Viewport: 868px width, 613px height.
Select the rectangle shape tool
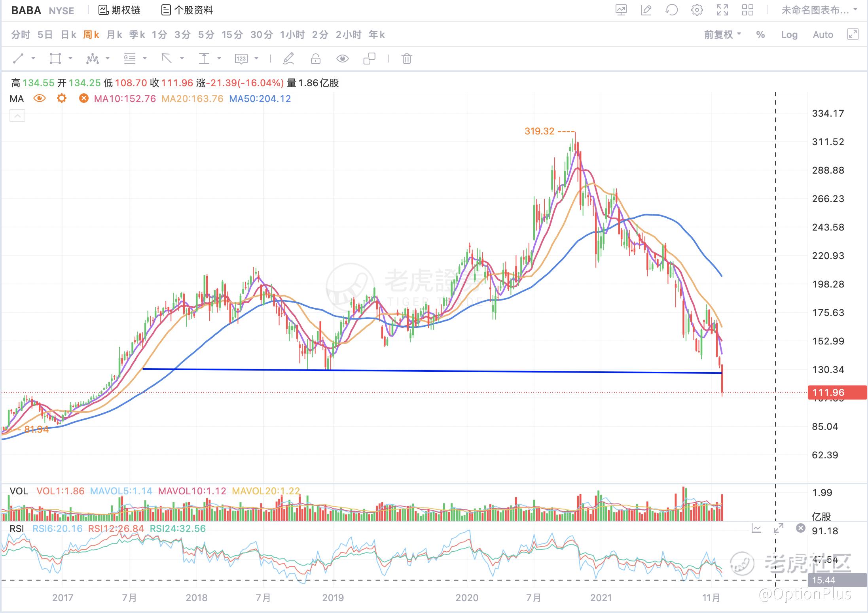click(x=55, y=59)
